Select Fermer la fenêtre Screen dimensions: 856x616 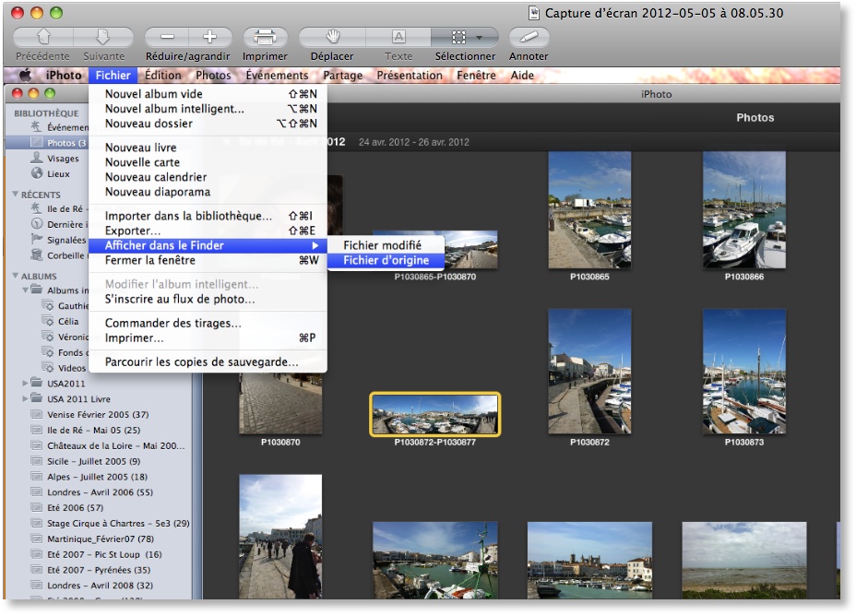(x=208, y=260)
